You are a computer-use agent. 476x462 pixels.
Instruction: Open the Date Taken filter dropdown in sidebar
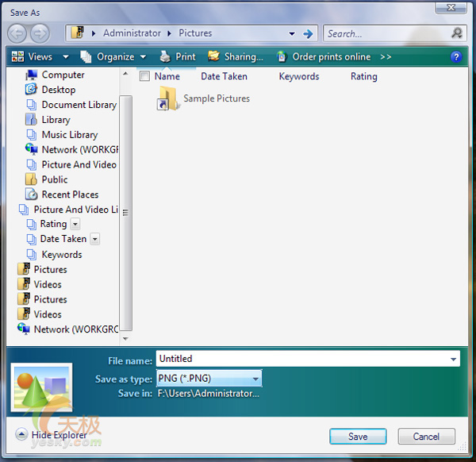pos(95,239)
